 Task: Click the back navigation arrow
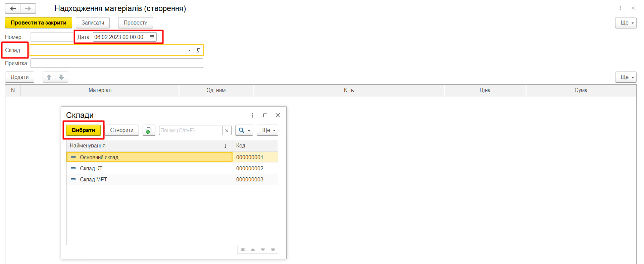point(13,8)
